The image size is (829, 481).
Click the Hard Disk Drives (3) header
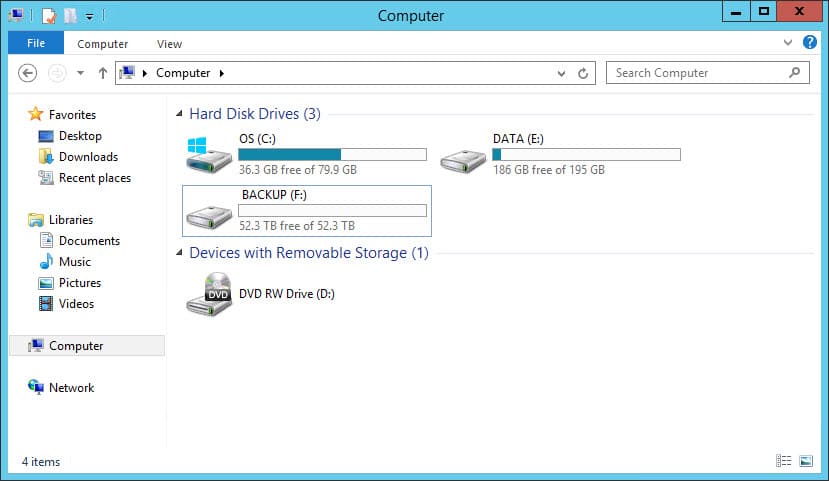(255, 114)
